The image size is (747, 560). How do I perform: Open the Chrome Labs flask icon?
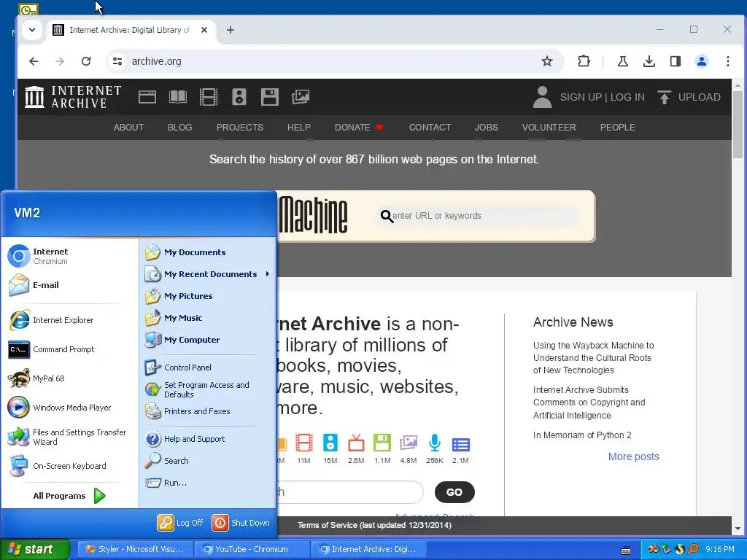(x=623, y=61)
